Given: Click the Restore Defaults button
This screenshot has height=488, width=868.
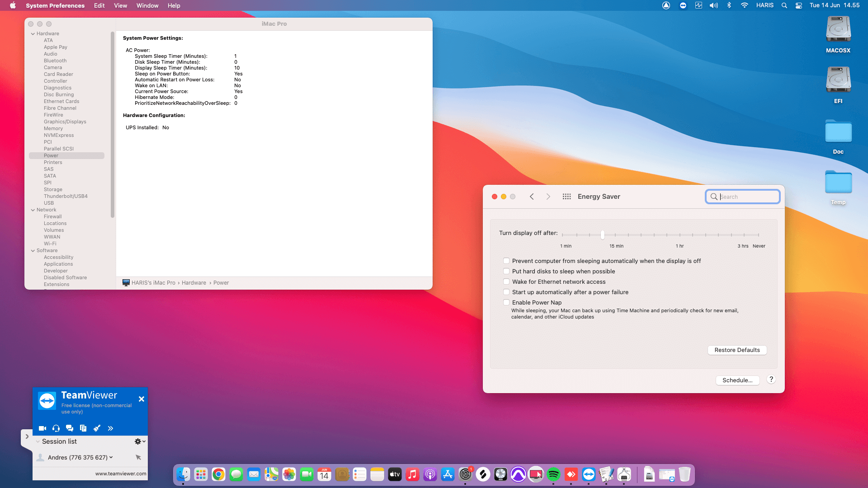Looking at the screenshot, I should click(737, 350).
